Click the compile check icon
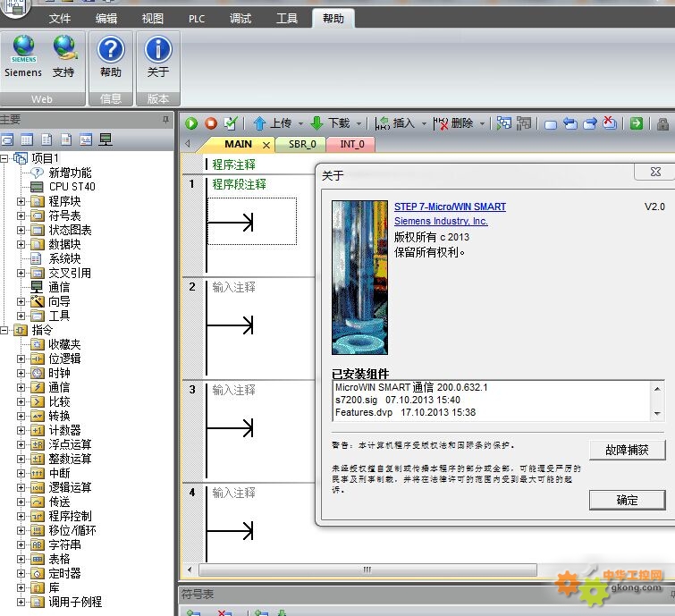The image size is (675, 616). click(231, 123)
